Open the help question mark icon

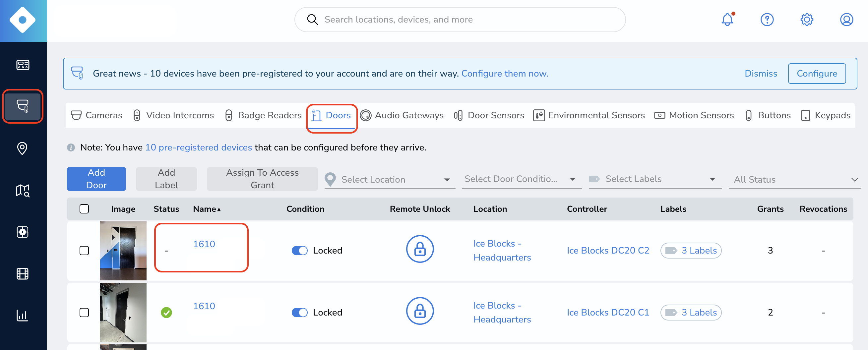coord(767,20)
